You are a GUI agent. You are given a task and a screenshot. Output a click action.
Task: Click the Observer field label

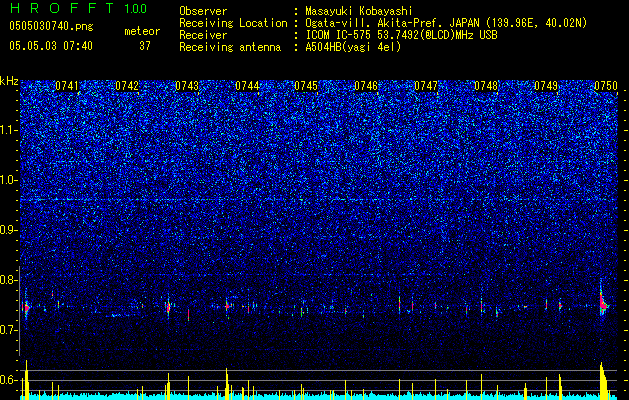point(203,11)
